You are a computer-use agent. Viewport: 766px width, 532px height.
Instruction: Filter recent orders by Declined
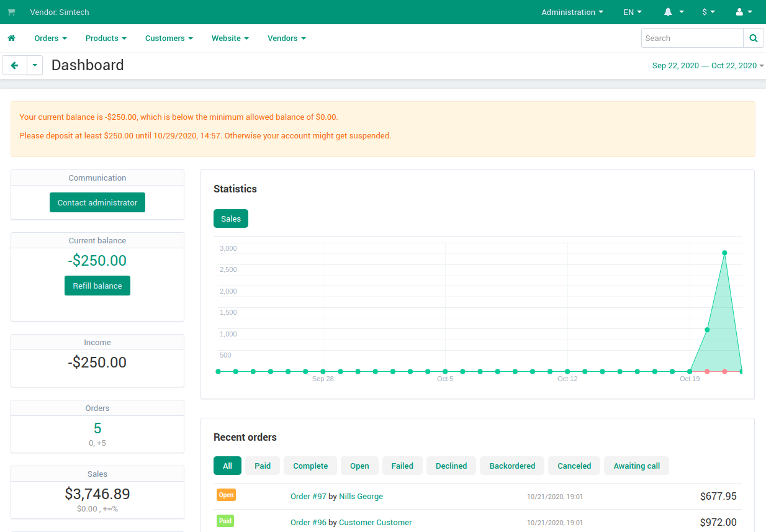(x=451, y=466)
